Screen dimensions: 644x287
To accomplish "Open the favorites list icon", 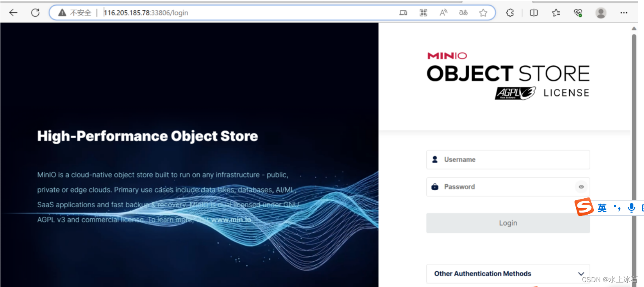I will click(556, 13).
